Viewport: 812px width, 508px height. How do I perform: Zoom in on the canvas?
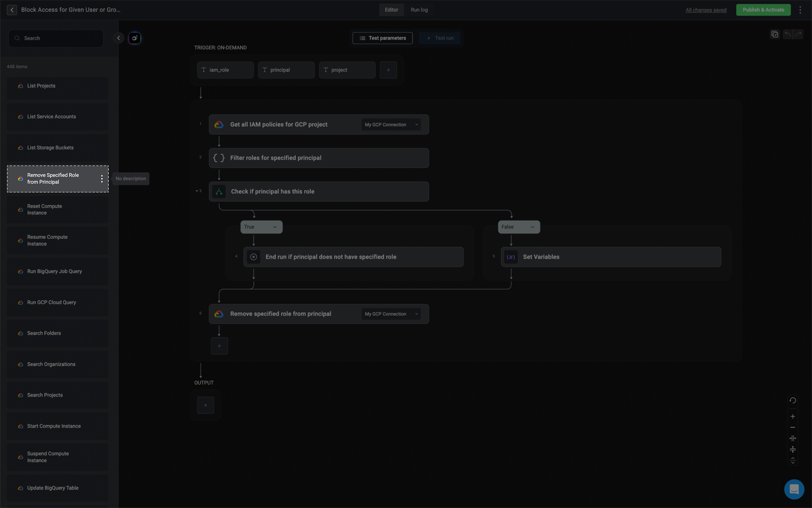(793, 416)
